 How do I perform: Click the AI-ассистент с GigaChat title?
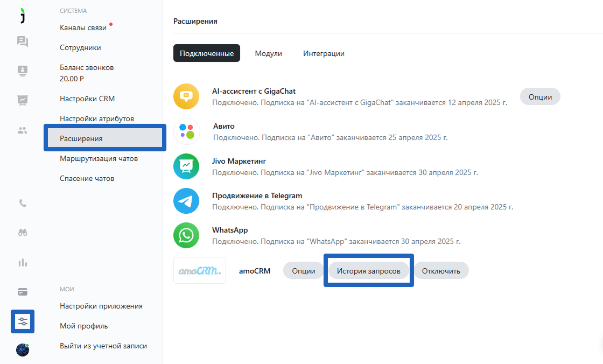coord(254,91)
